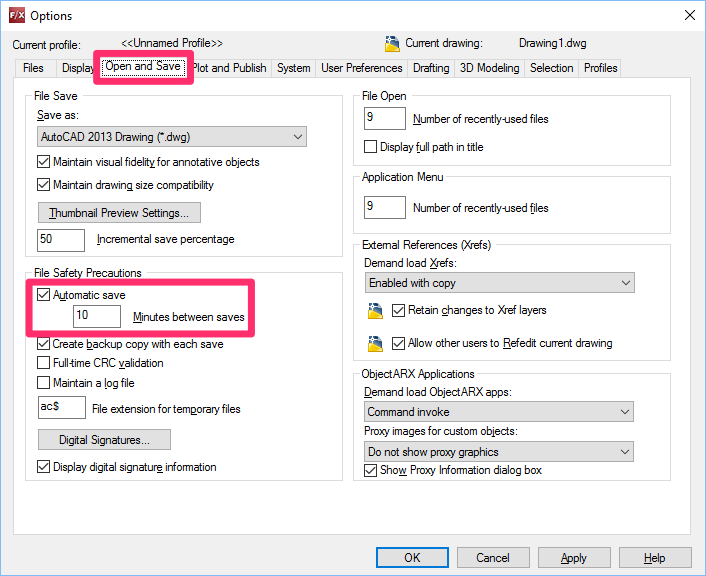Click the drawing icon beside Current drawing
Screen dimensions: 706x576
392,44
